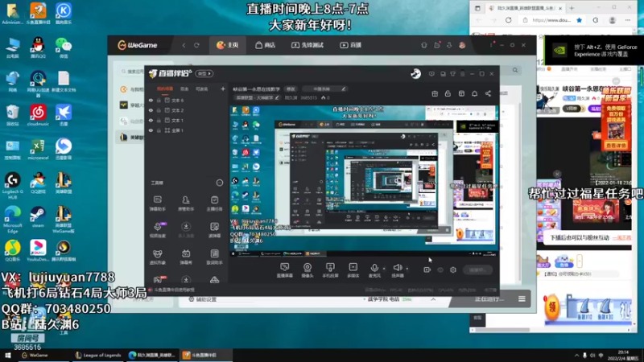Toggle preview eye icon beside settings gear
Viewport: 644px width, 362px height.
click(440, 270)
